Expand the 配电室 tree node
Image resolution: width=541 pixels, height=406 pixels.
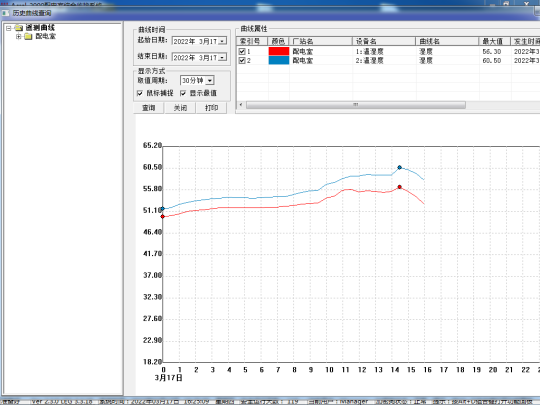coord(19,37)
